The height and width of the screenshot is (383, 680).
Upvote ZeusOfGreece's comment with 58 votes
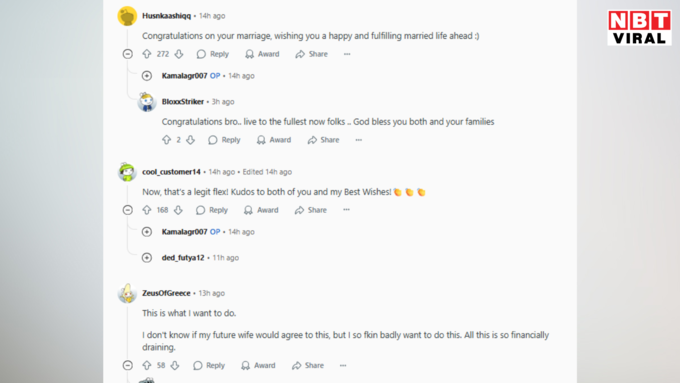point(147,365)
